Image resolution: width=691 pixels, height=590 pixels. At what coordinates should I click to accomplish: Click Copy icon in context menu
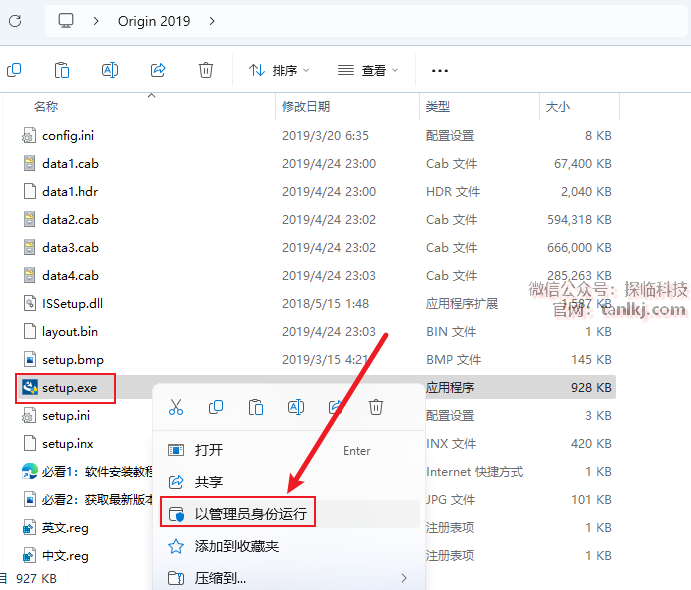216,407
